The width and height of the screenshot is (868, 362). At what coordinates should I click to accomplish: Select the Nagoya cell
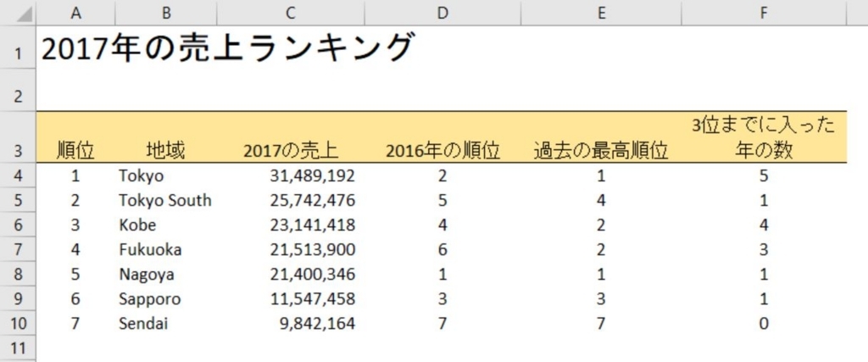(x=166, y=274)
